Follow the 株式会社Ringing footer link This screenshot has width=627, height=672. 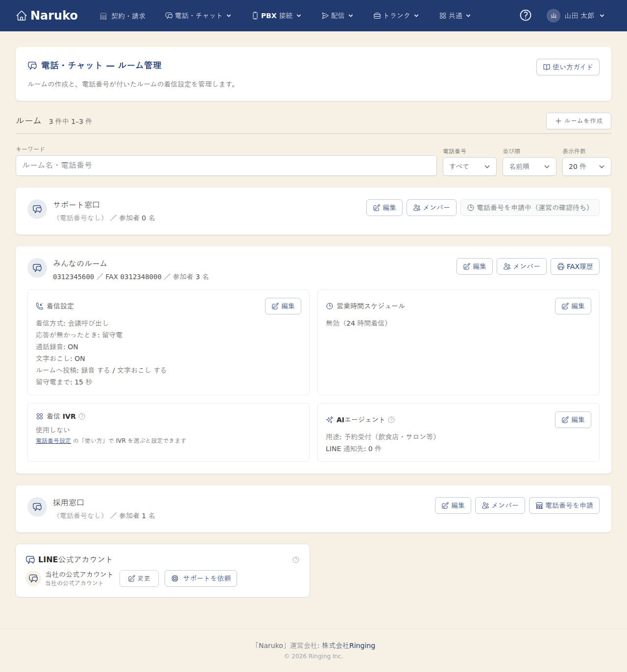[348, 646]
